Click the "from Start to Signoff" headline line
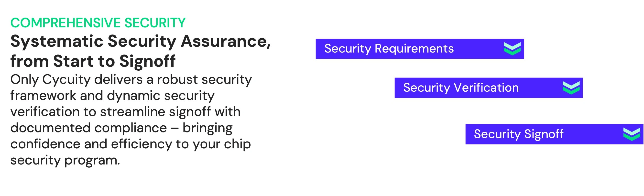The width and height of the screenshot is (644, 196). (x=93, y=61)
